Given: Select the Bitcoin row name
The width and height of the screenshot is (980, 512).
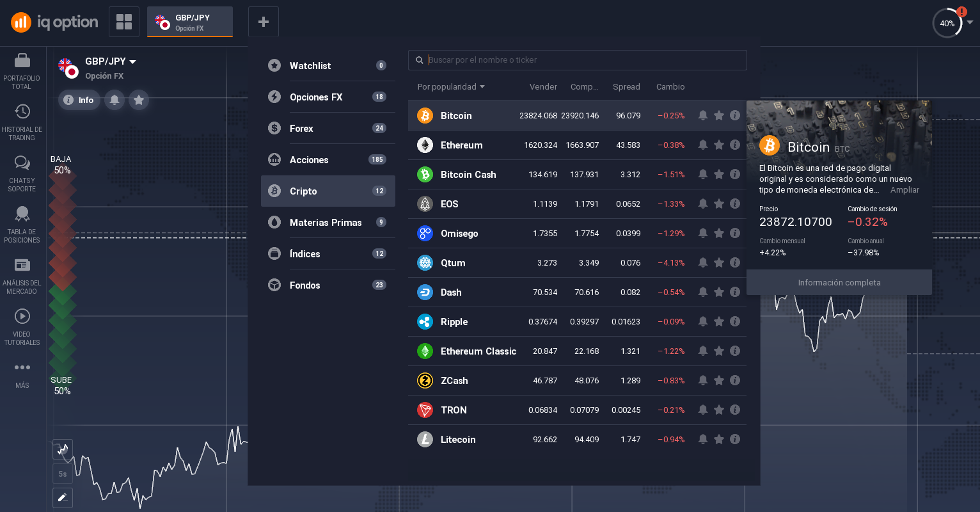Looking at the screenshot, I should click(x=456, y=116).
